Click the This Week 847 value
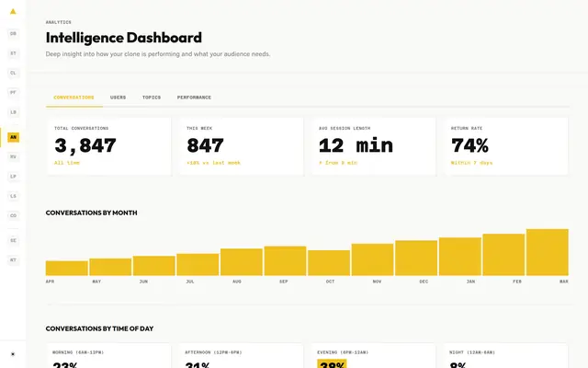 click(205, 145)
